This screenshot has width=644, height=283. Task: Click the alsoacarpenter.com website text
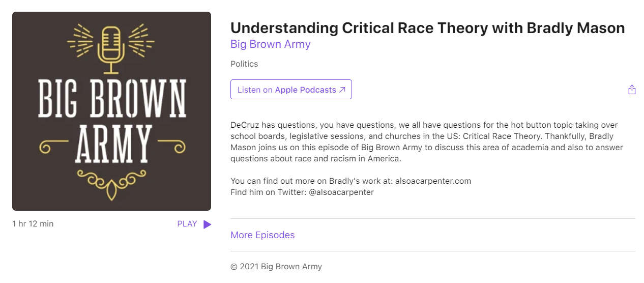tap(433, 181)
